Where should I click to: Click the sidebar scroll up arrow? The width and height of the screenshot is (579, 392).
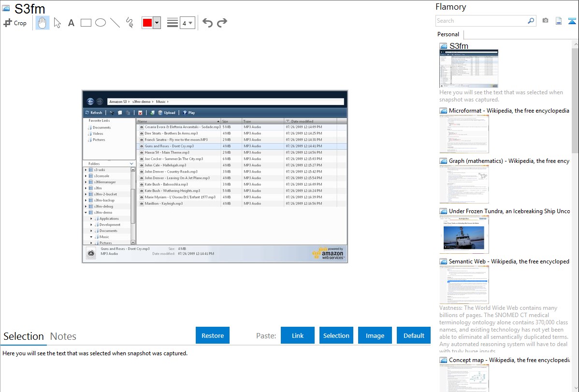575,44
